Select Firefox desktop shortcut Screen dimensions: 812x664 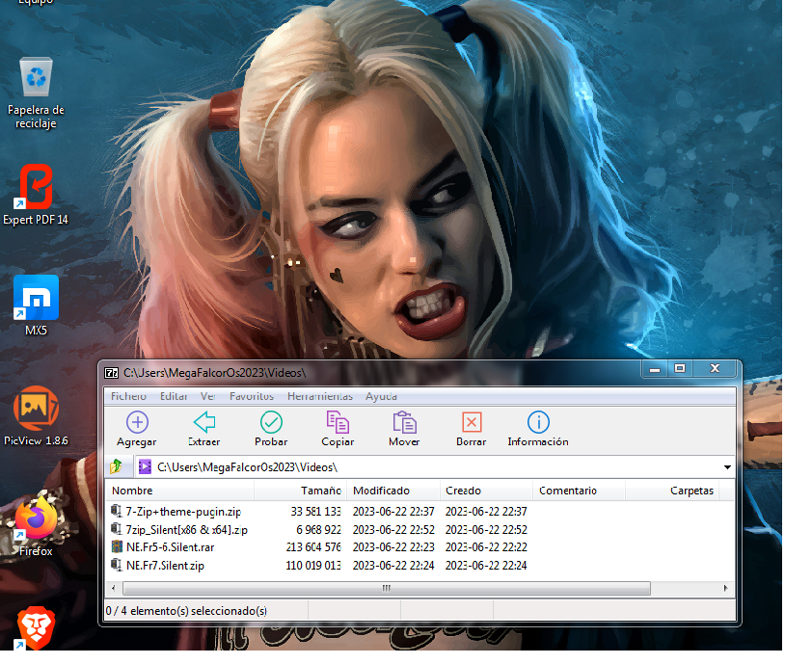pyautogui.click(x=36, y=526)
